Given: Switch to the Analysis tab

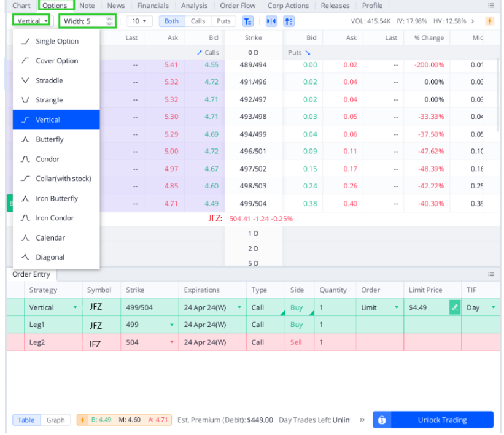Looking at the screenshot, I should pyautogui.click(x=194, y=6).
